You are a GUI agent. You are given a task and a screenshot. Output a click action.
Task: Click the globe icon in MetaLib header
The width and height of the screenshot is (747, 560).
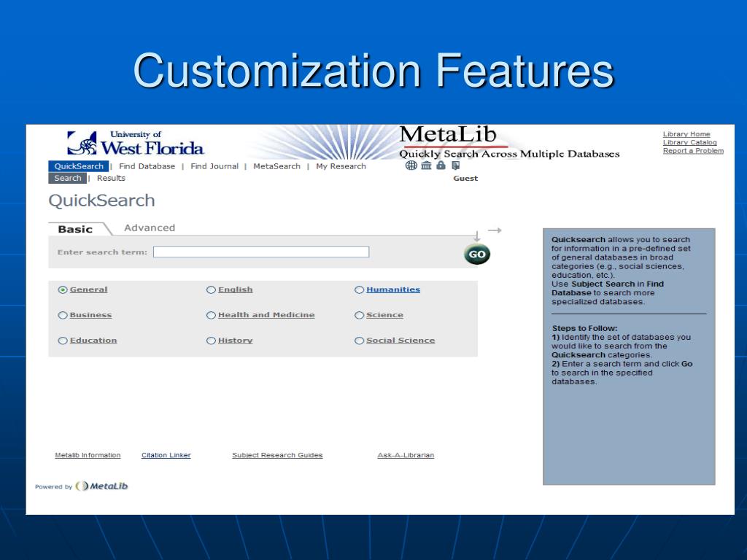[411, 166]
